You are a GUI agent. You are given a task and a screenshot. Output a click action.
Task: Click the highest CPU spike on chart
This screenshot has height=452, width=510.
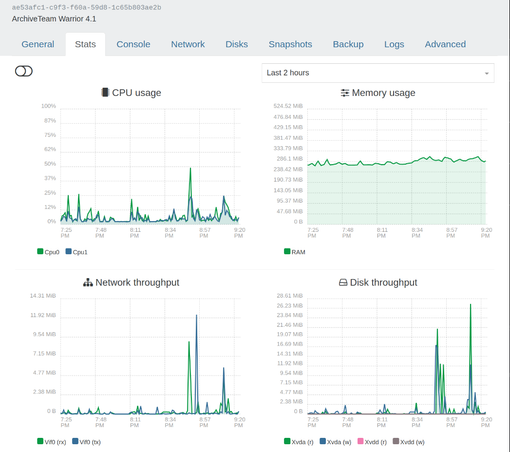pyautogui.click(x=190, y=169)
